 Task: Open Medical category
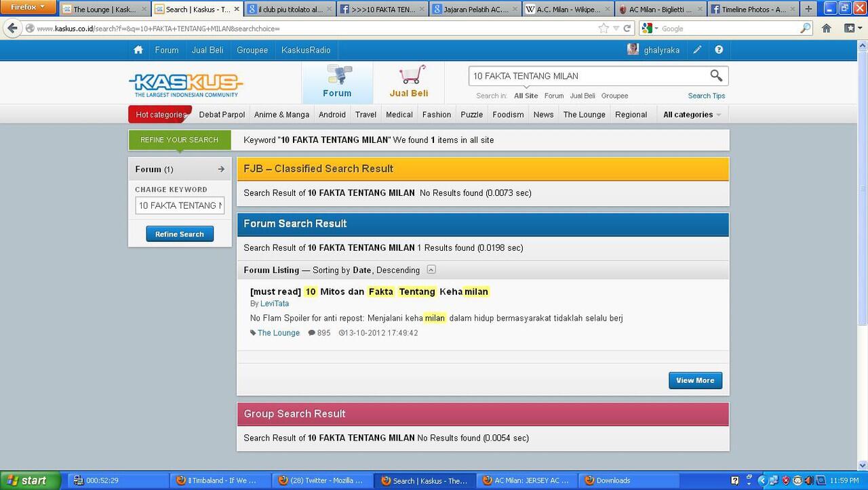[x=399, y=115]
